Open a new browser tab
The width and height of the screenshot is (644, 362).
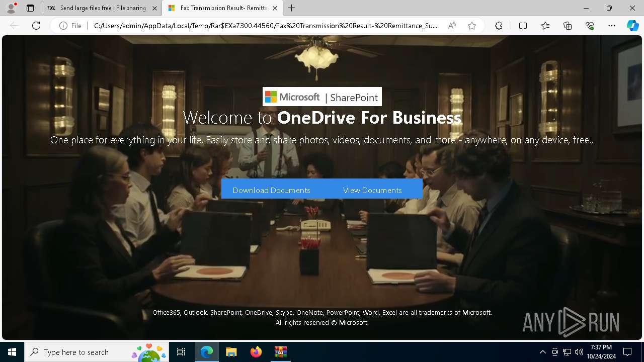[292, 8]
